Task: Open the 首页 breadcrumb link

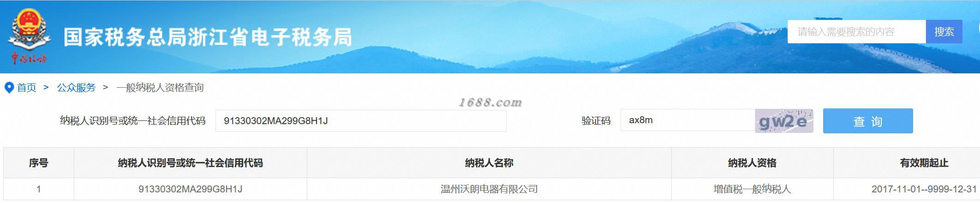Action: pyautogui.click(x=26, y=88)
